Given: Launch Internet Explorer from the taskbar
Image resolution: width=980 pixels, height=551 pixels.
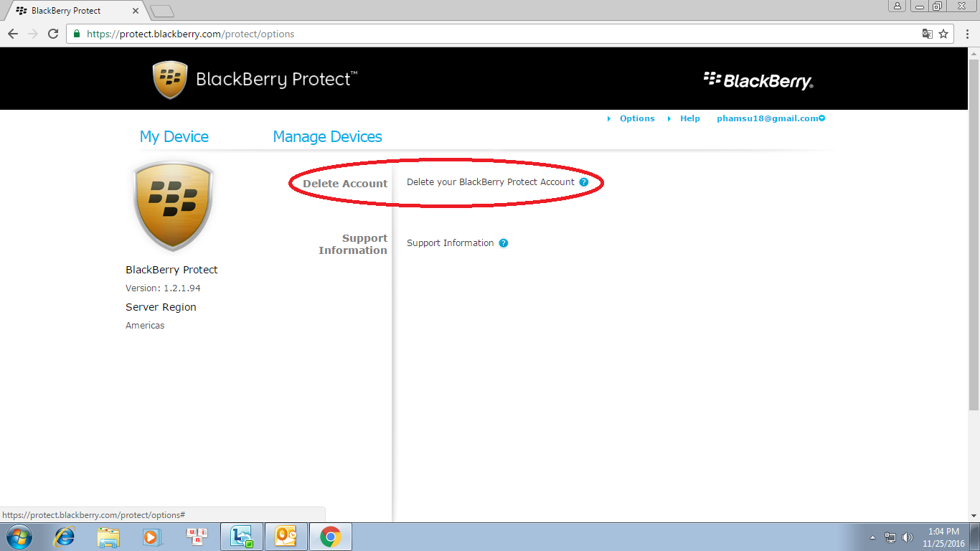Looking at the screenshot, I should 65,537.
